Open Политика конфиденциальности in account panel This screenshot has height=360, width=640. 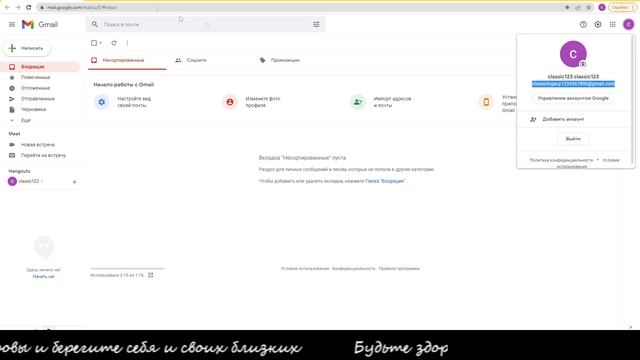tap(561, 160)
